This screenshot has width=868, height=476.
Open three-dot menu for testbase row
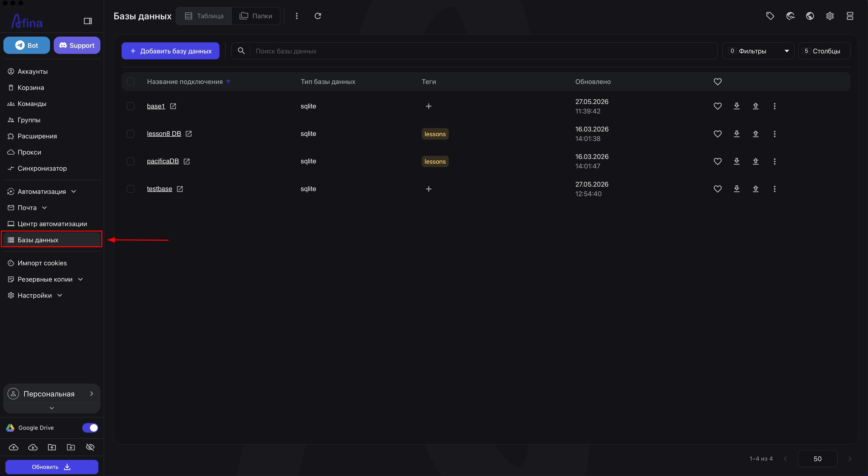click(x=774, y=189)
